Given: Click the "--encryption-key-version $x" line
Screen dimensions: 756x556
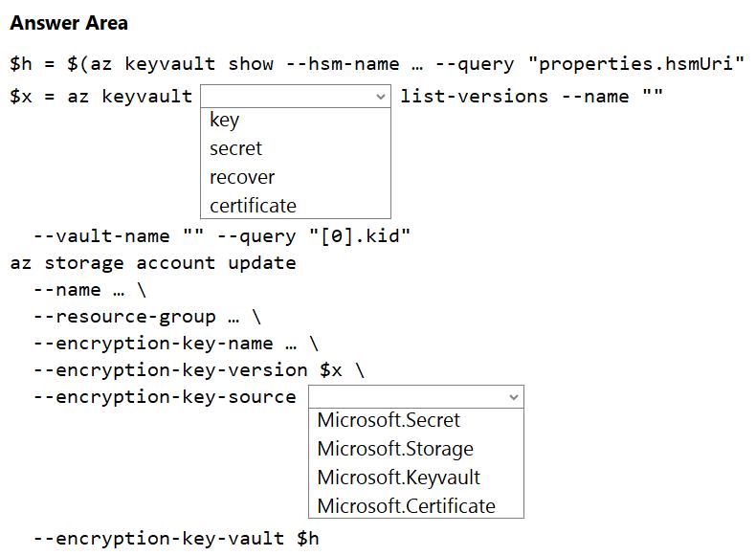Looking at the screenshot, I should [199, 369].
